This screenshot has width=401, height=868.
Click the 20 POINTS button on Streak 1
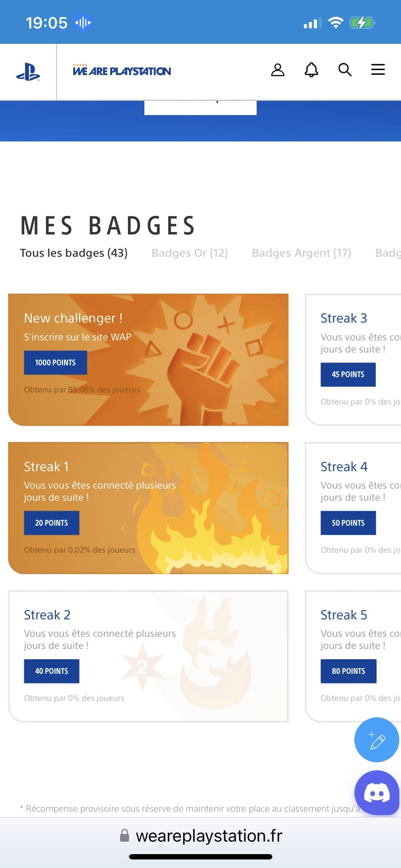(x=52, y=523)
